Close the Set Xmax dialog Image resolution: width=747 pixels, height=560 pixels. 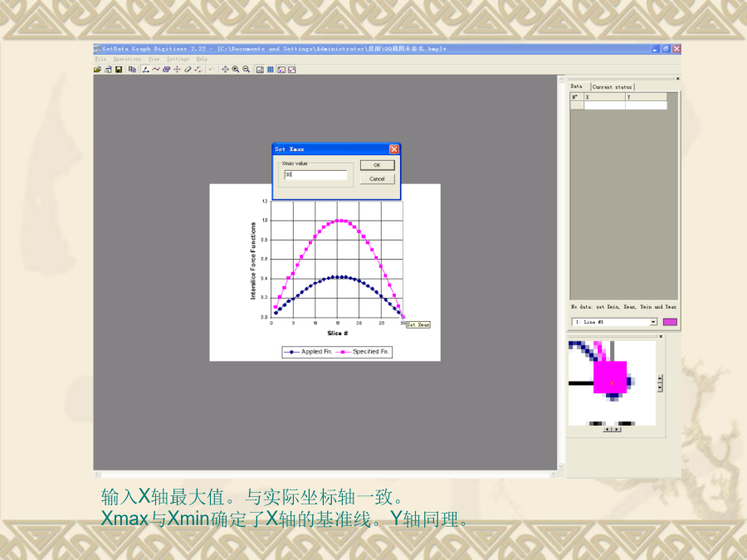pyautogui.click(x=393, y=149)
